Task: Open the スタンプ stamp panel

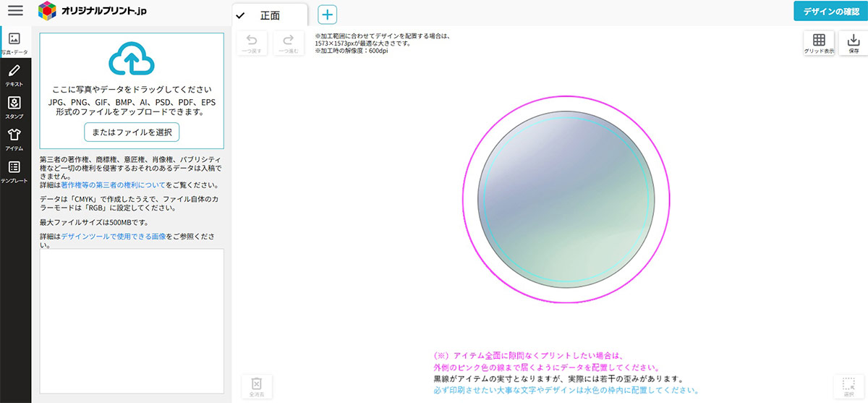Action: (x=15, y=106)
